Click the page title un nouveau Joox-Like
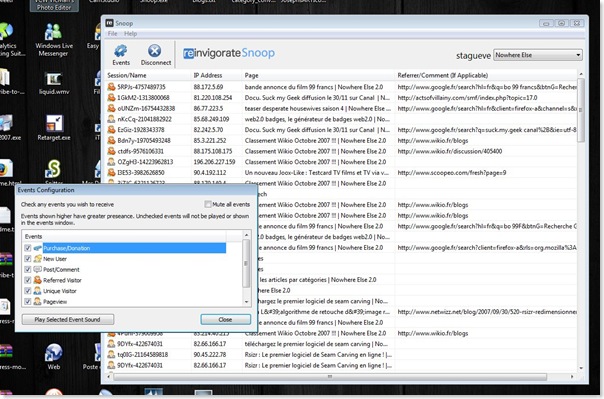Screen dimensions: 604x399 pyautogui.click(x=317, y=173)
